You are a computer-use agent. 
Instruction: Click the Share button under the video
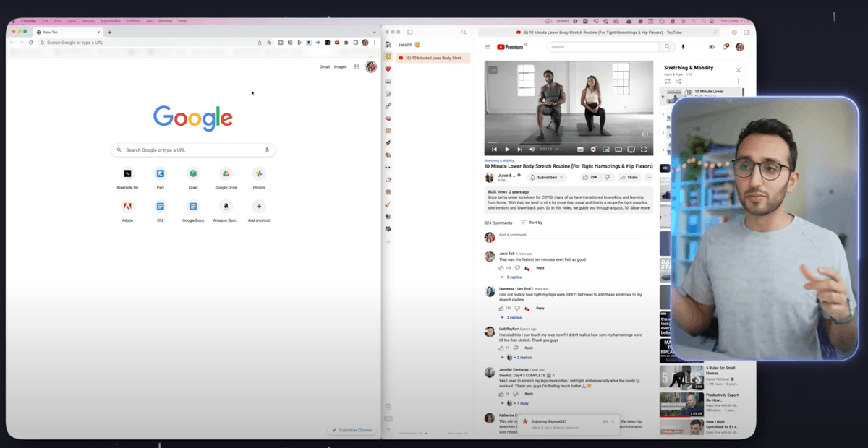(x=629, y=177)
